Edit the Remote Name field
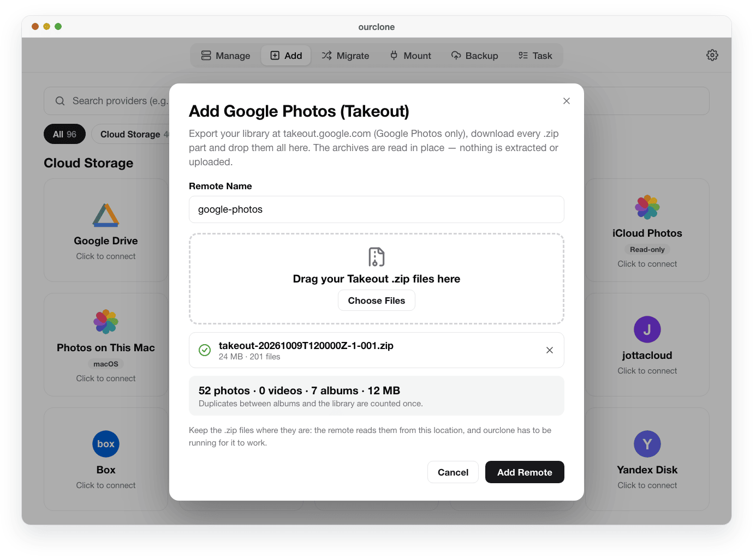Image resolution: width=756 pixels, height=559 pixels. (x=377, y=209)
